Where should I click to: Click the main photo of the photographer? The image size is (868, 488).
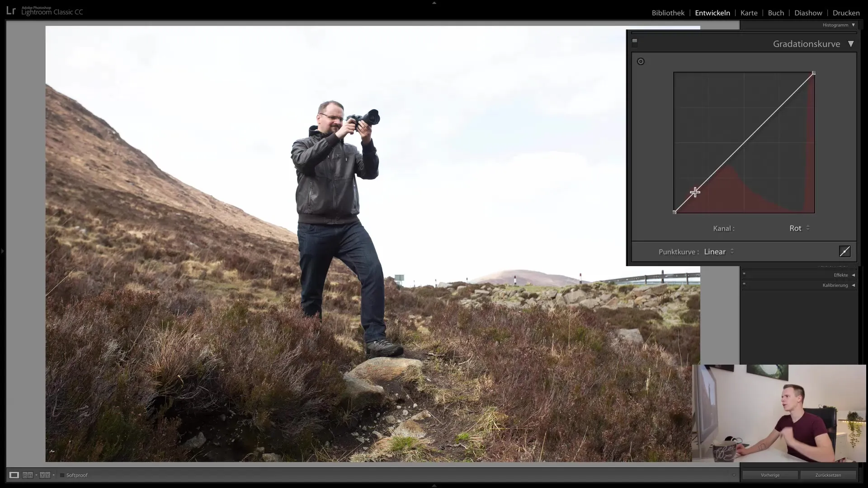click(373, 244)
